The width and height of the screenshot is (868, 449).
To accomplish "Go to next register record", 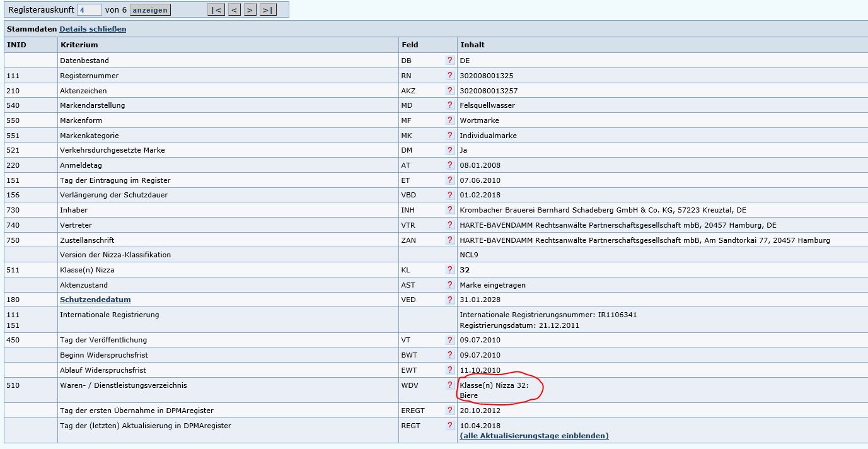I will coord(250,10).
